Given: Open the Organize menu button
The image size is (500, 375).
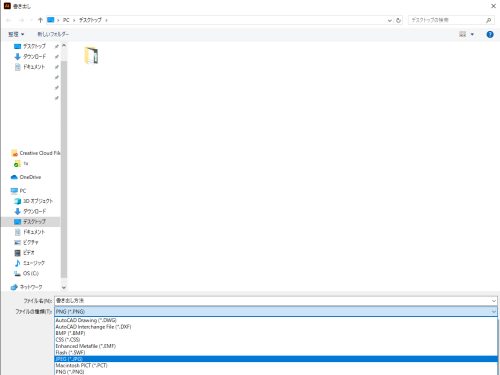Looking at the screenshot, I should pyautogui.click(x=16, y=34).
